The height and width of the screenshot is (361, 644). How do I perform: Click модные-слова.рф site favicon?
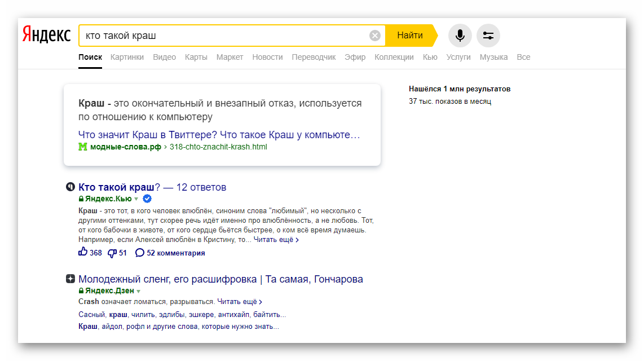tap(82, 147)
